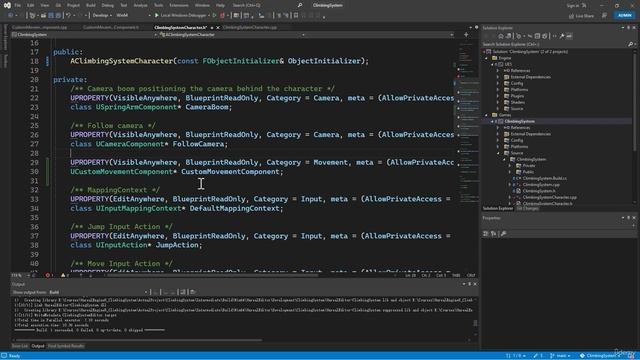Click the Hot Reload flame icon
The height and width of the screenshot is (360, 640).
click(222, 16)
